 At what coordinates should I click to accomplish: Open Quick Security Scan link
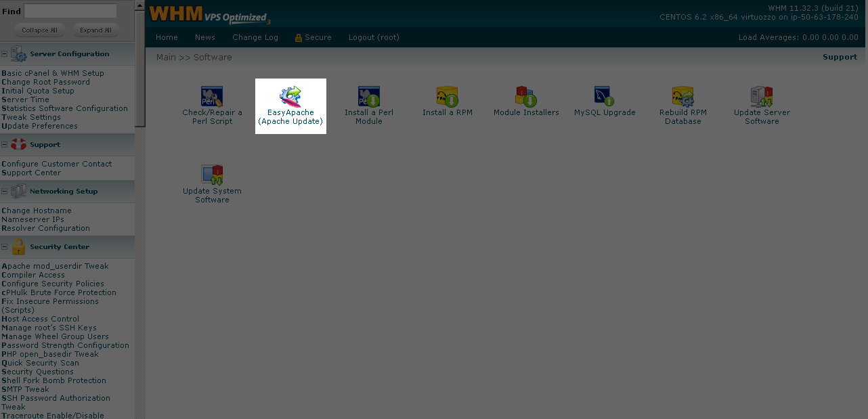(40, 363)
